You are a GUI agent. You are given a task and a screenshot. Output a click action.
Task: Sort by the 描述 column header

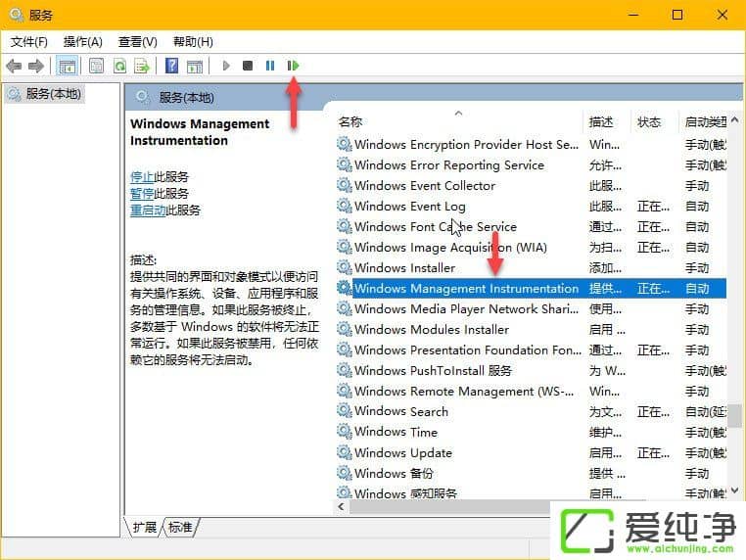pyautogui.click(x=600, y=122)
